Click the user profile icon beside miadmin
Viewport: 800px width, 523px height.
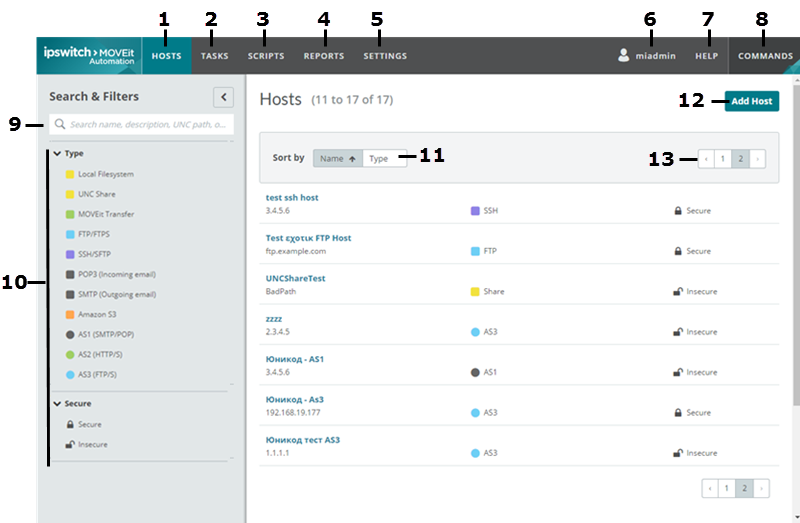coord(623,55)
